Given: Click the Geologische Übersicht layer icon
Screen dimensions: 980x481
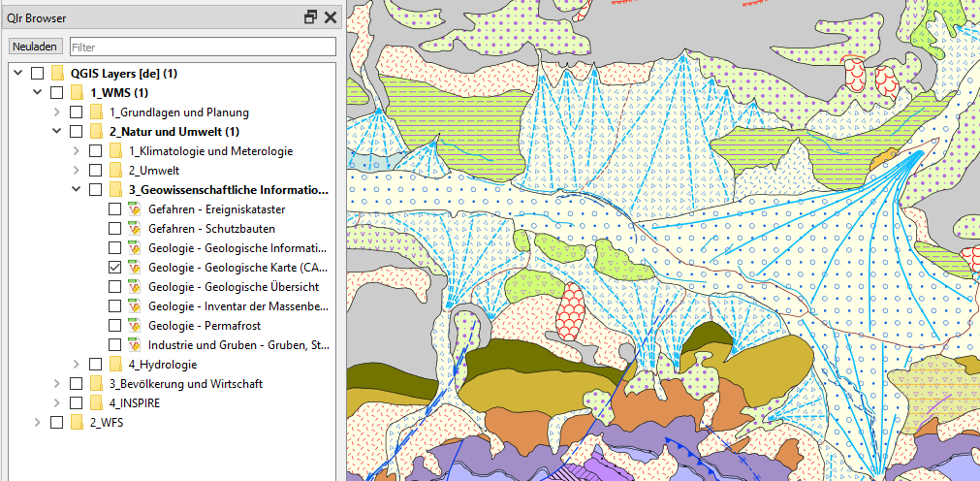Looking at the screenshot, I should click(135, 287).
